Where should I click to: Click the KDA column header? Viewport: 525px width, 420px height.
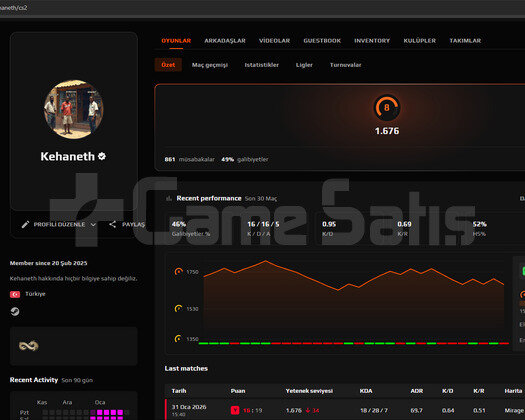[366, 391]
